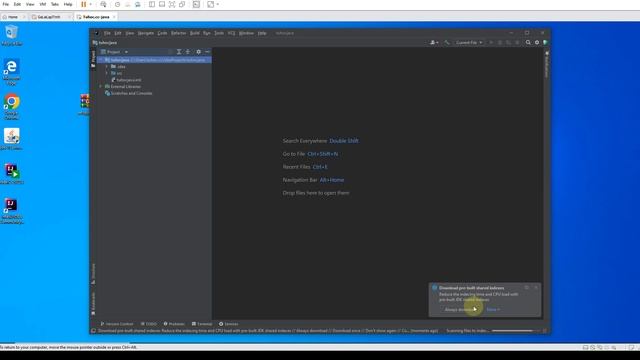The width and height of the screenshot is (640, 360).
Task: Open the Build menu
Action: [x=195, y=33]
